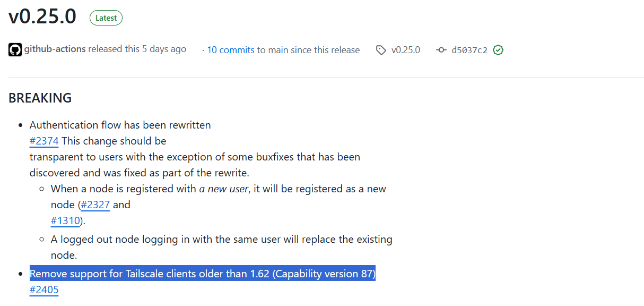
Task: Open pull request #2374
Action: 44,141
